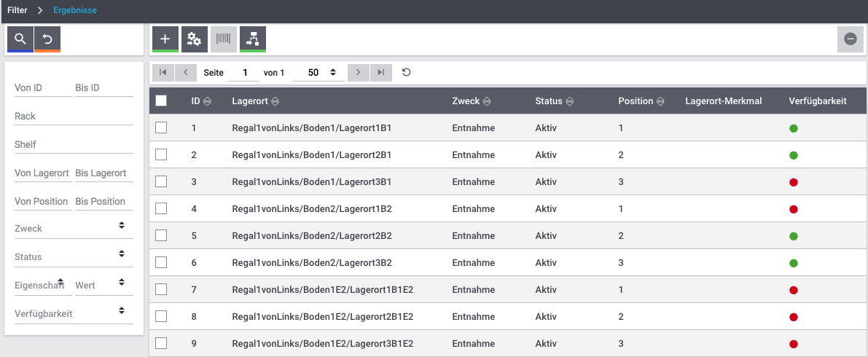Open the Verfügbarkeit filter dropdown
The height and width of the screenshot is (357, 868).
74,313
